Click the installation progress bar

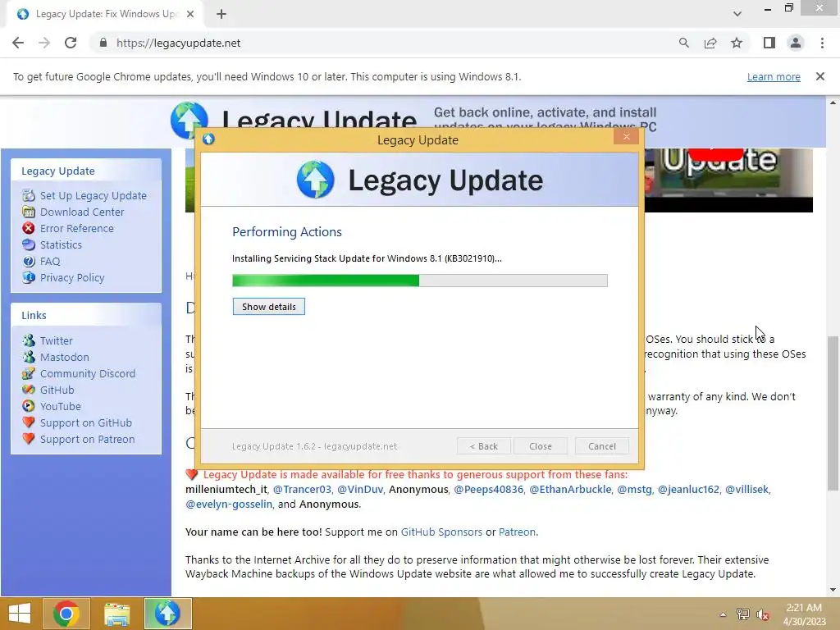420,281
